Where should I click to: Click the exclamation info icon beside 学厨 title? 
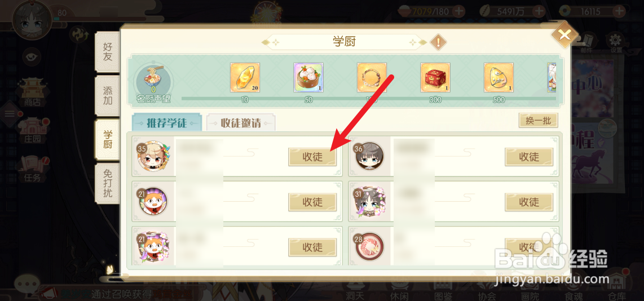438,42
